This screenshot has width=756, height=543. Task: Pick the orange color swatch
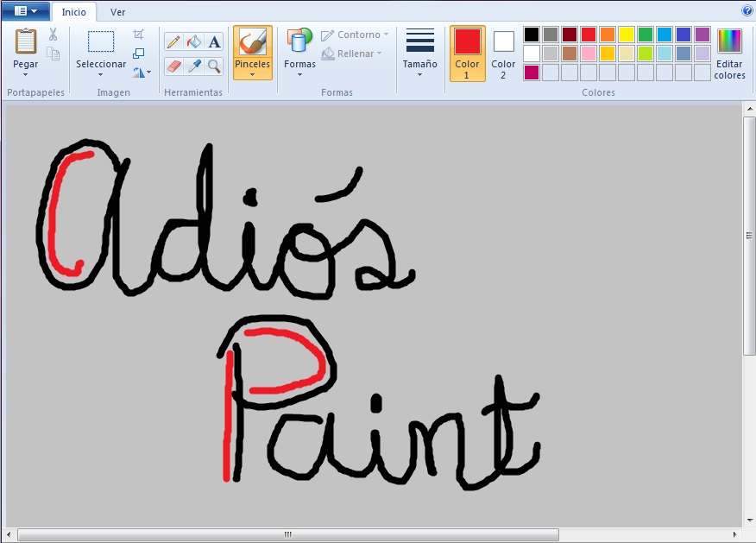tap(608, 35)
